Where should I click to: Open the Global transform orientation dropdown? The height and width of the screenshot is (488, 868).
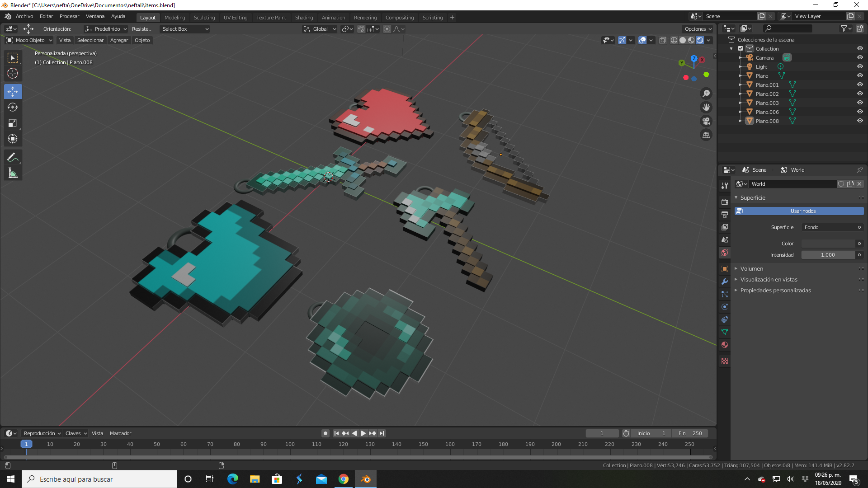click(320, 29)
